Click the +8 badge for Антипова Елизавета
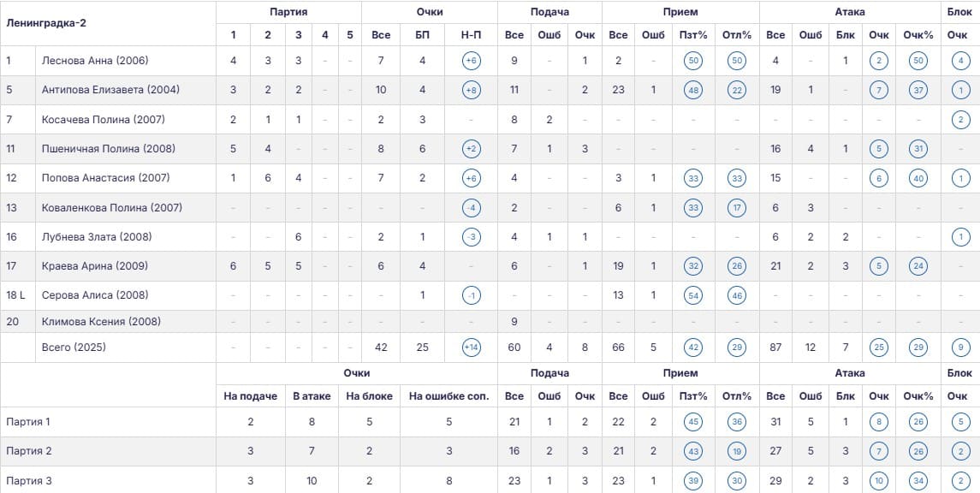This screenshot has width=980, height=493. pyautogui.click(x=472, y=90)
